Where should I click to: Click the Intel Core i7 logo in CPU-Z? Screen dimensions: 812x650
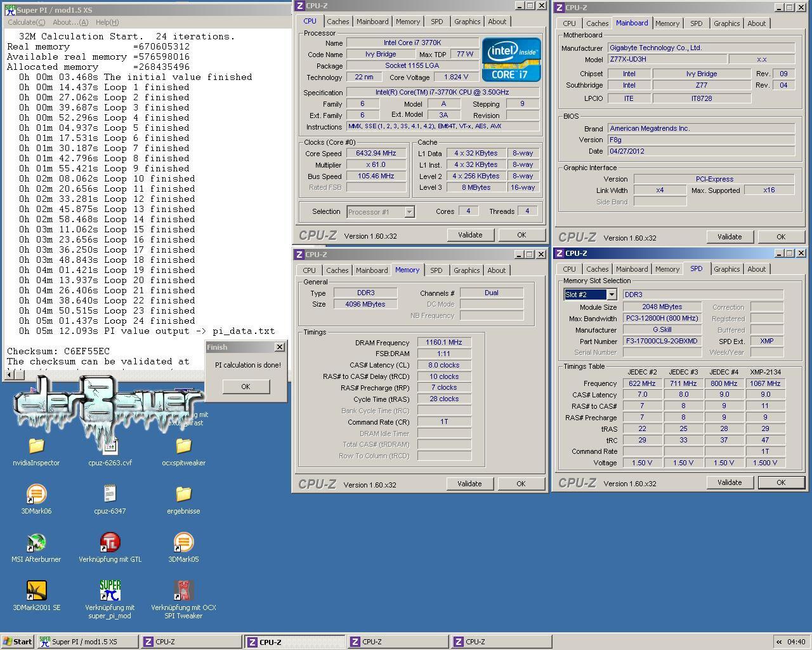(511, 59)
